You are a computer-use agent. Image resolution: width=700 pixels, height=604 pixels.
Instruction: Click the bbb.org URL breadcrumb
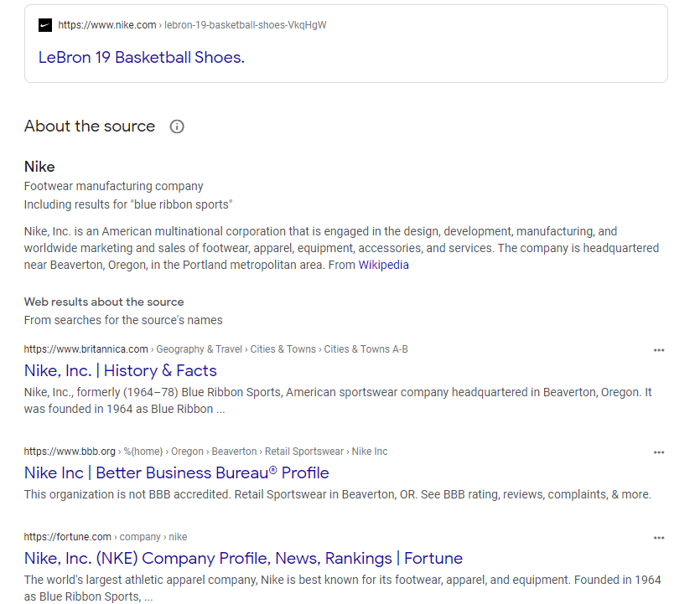tap(205, 452)
